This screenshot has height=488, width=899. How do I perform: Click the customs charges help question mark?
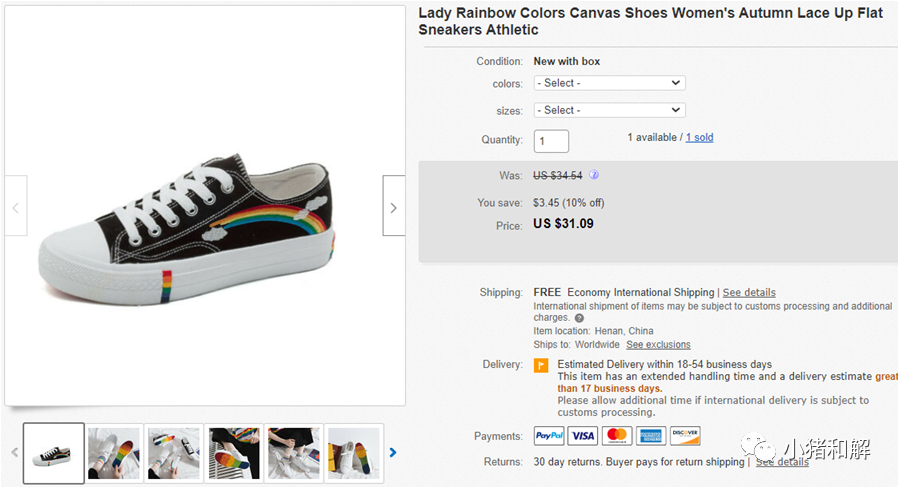tap(579, 318)
